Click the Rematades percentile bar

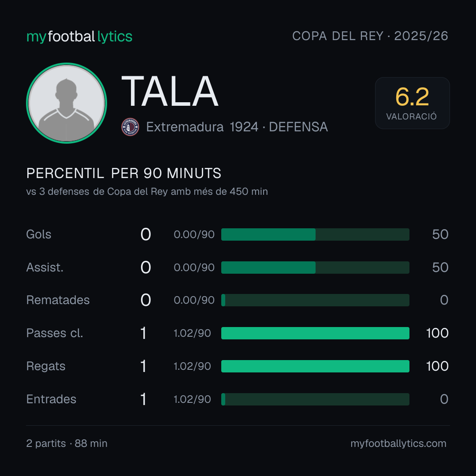click(x=315, y=300)
